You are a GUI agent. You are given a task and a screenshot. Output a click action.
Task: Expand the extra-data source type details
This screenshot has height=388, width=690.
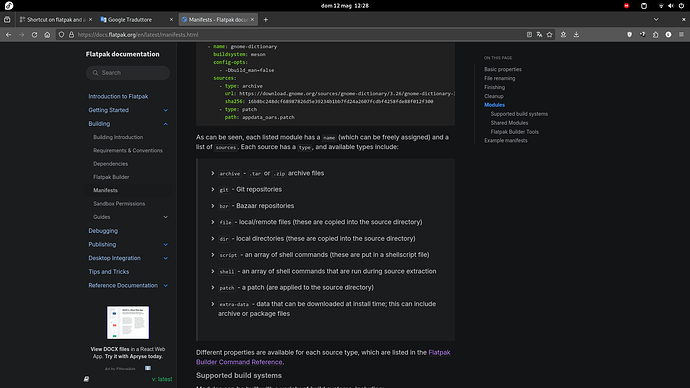pyautogui.click(x=213, y=304)
